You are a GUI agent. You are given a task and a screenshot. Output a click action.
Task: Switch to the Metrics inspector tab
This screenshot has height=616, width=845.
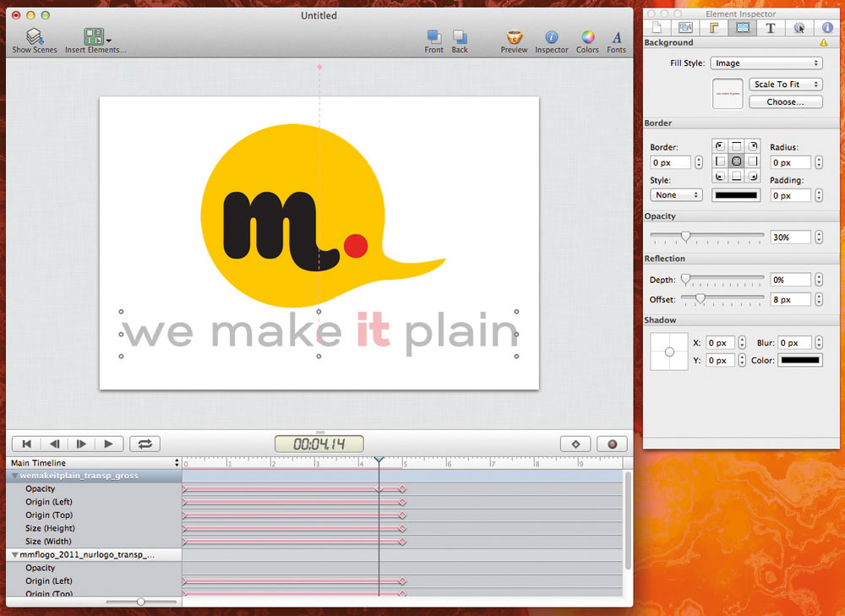click(714, 28)
